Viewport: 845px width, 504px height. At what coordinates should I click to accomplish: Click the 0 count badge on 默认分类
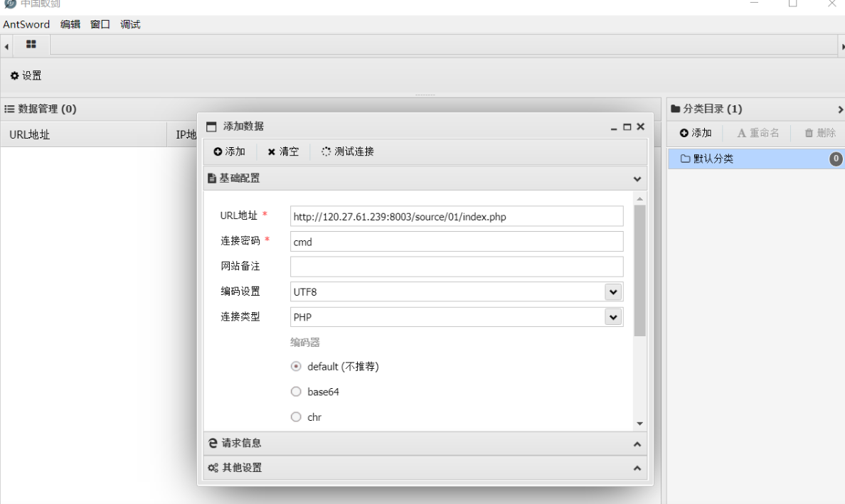(x=836, y=159)
